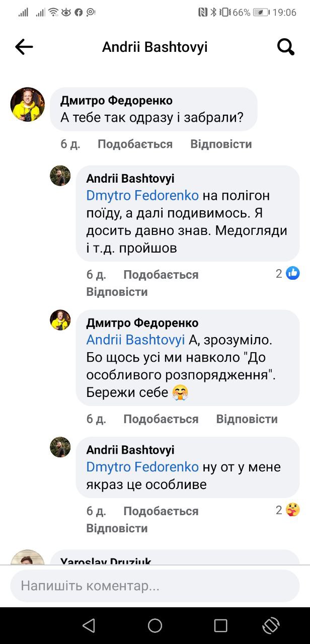Tap avatar beside the "на полігон поїду" reply
310x644 pixels.
(60, 176)
